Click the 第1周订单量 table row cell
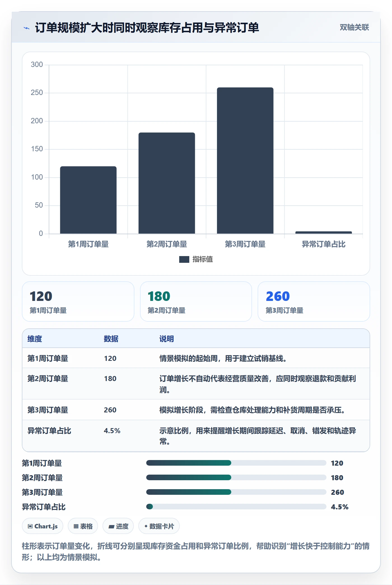 click(48, 358)
